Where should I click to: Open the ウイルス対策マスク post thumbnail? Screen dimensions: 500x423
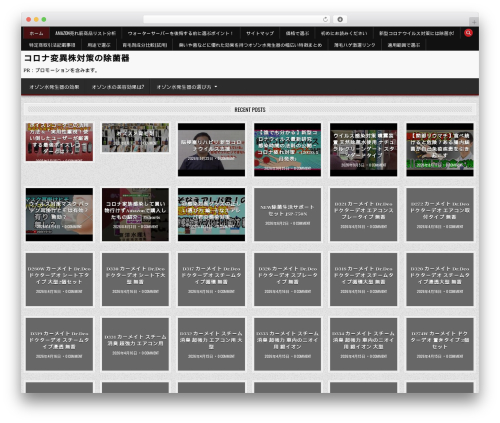point(59,214)
